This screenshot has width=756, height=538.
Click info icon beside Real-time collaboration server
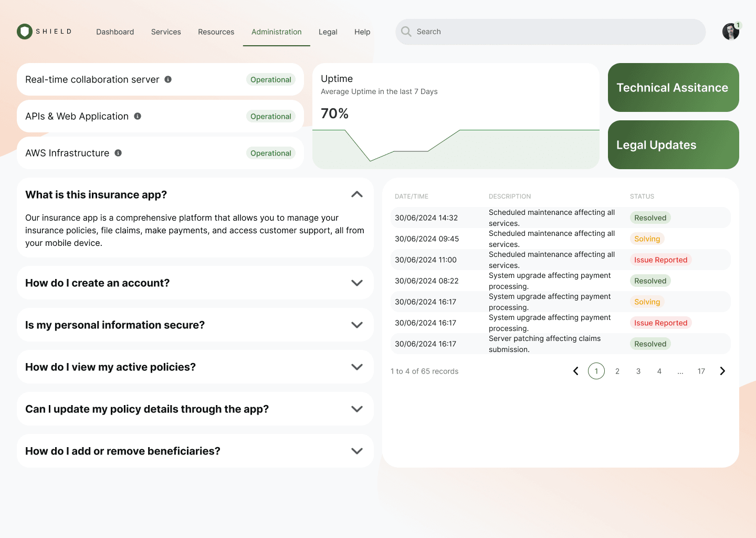tap(168, 79)
